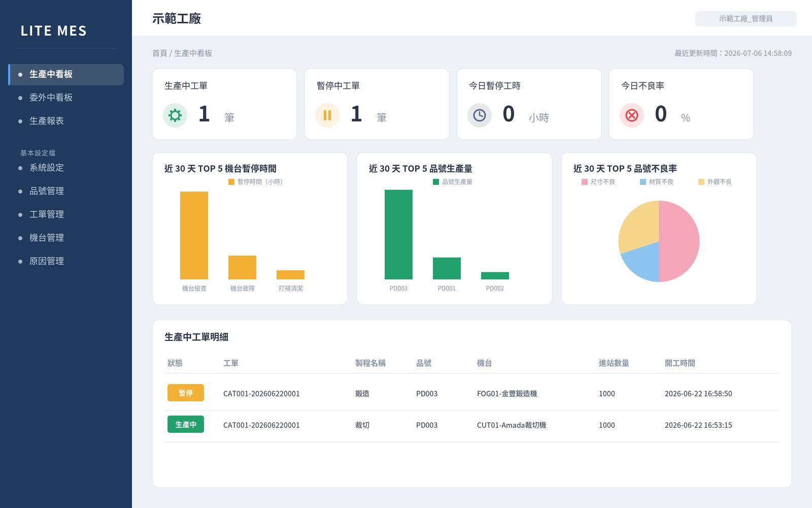The width and height of the screenshot is (812, 508).
Task: Open the 生產中看板 sidebar item
Action: pyautogui.click(x=66, y=74)
